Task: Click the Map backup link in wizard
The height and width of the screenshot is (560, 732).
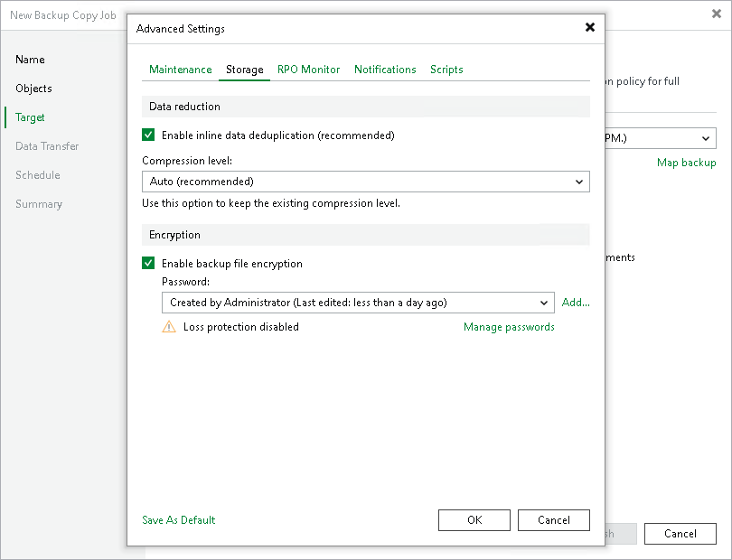Action: 686,163
